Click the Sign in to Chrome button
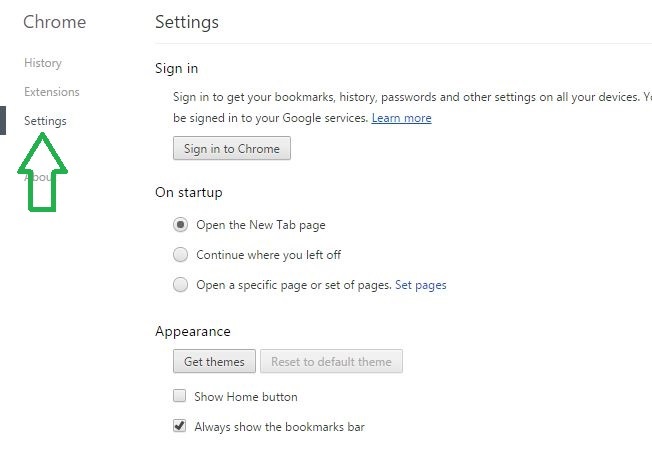This screenshot has width=652, height=455. [232, 148]
